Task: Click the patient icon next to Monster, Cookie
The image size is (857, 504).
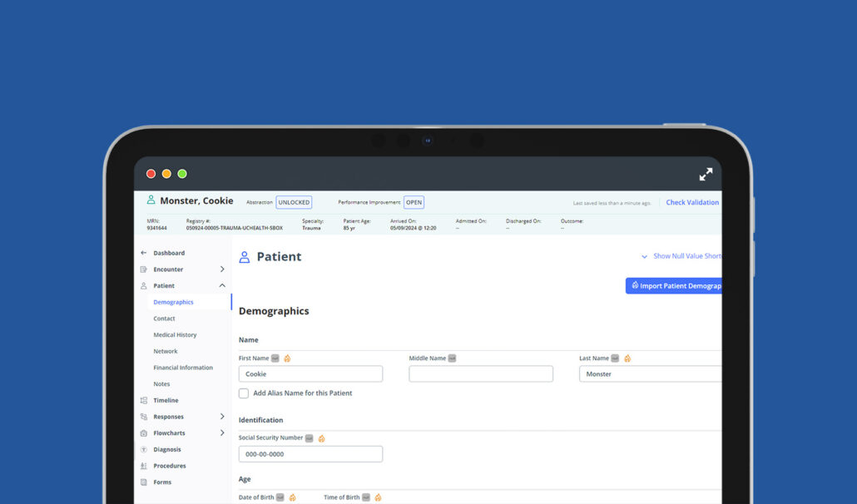Action: (x=151, y=200)
